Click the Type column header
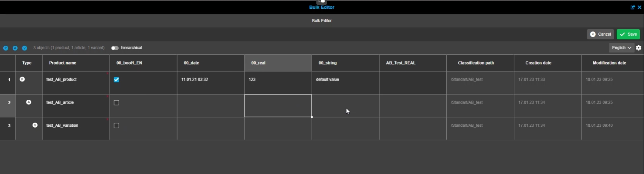Viewport: 644px width, 174px height. pos(29,63)
